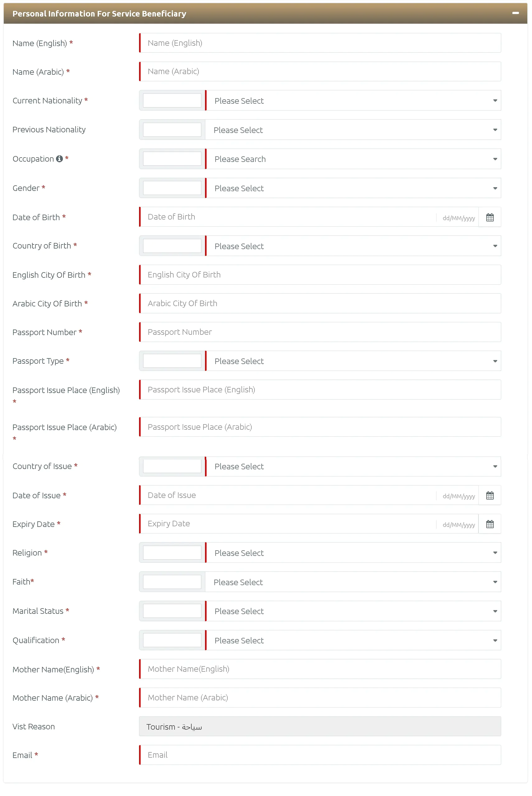Open the Religion dropdown

coord(353,553)
